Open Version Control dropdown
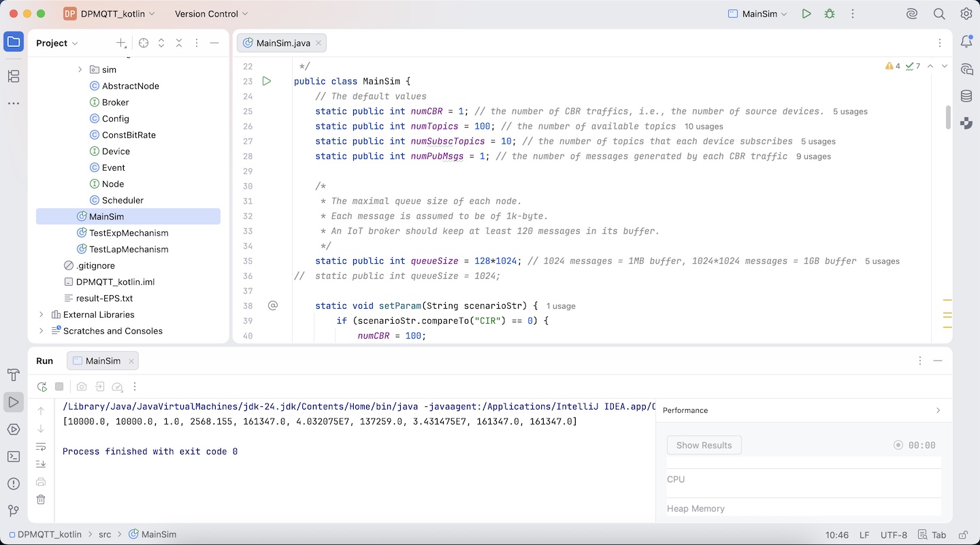The width and height of the screenshot is (980, 545). pos(211,14)
